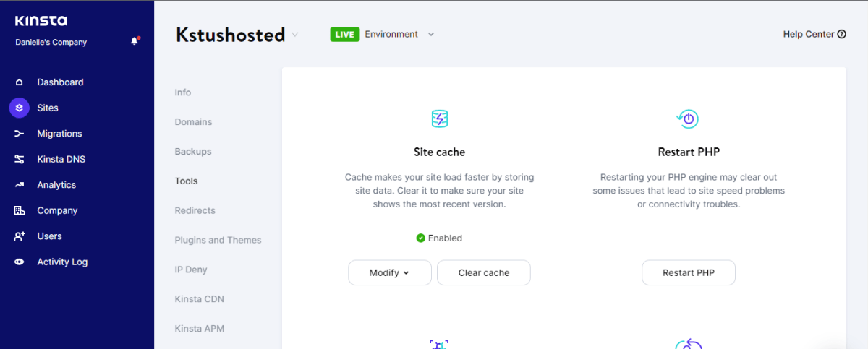The image size is (868, 349).
Task: Click the Restart PHP power icon
Action: [688, 119]
